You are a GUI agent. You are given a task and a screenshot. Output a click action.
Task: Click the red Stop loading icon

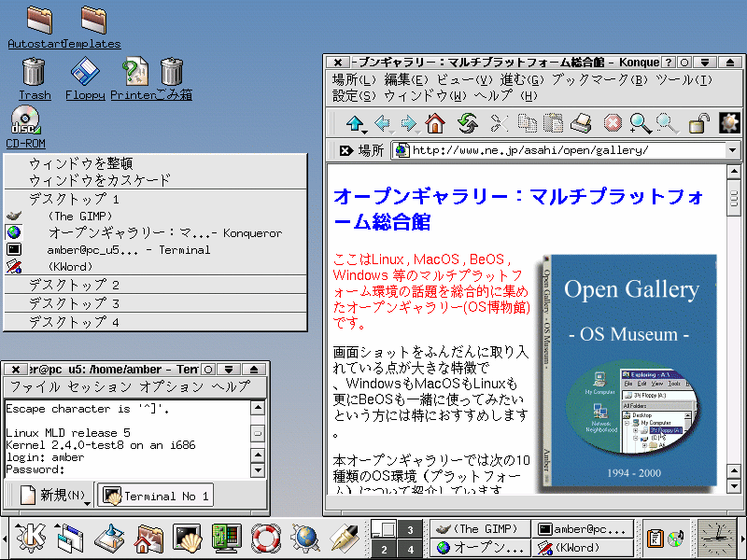(x=613, y=123)
